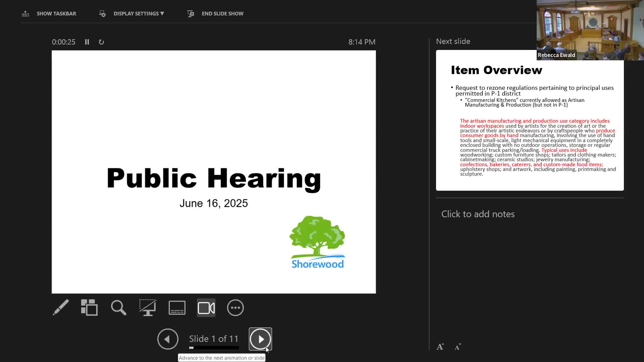Image resolution: width=644 pixels, height=362 pixels.
Task: Pause the presentation timer
Action: [87, 42]
